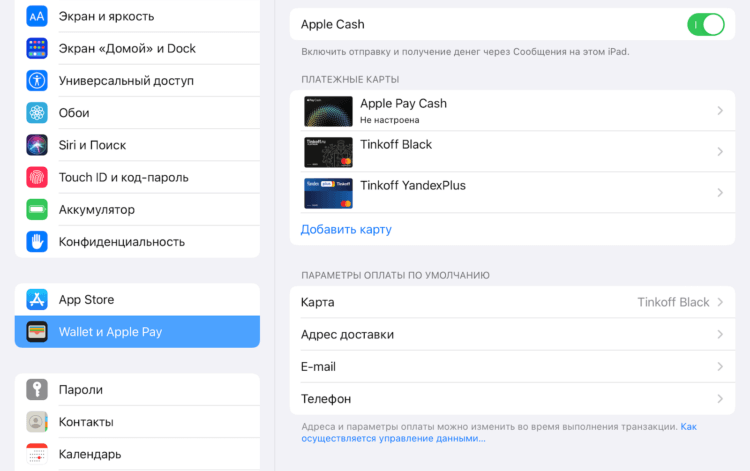The height and width of the screenshot is (471, 750).
Task: Click the Конфиденциальность hand icon
Action: tap(37, 242)
